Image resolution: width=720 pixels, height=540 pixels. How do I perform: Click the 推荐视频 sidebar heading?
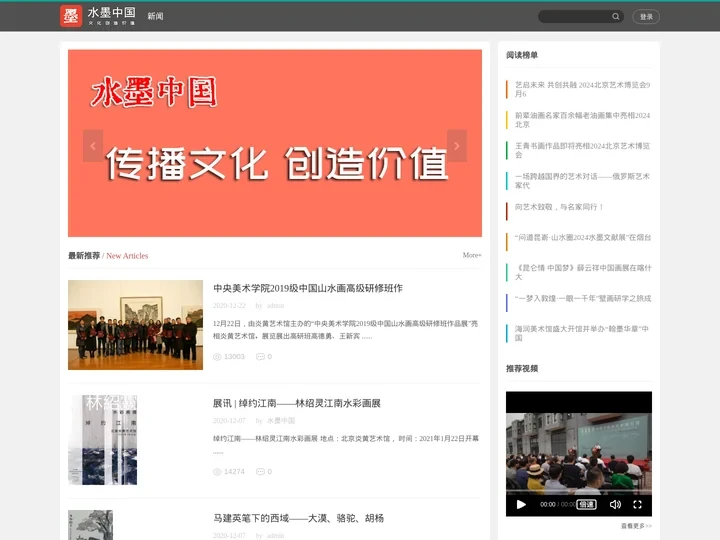pyautogui.click(x=522, y=368)
